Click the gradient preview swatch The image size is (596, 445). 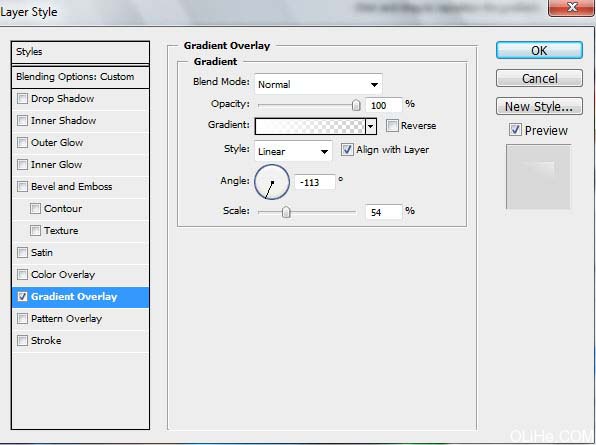[310, 126]
